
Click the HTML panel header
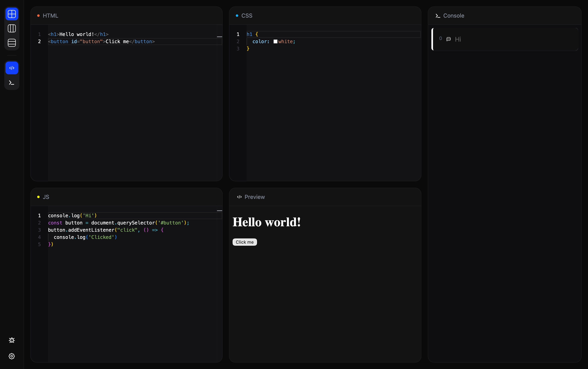click(50, 16)
